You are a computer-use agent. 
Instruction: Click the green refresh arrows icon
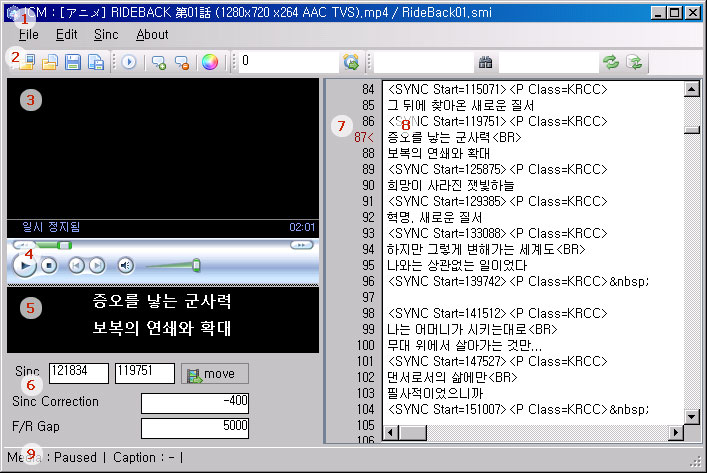coord(611,62)
